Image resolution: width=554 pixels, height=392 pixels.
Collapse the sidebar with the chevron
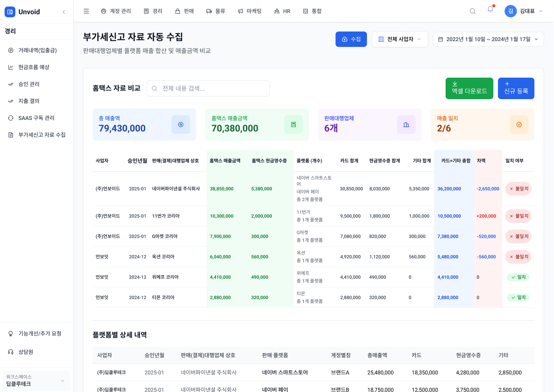coord(64,12)
